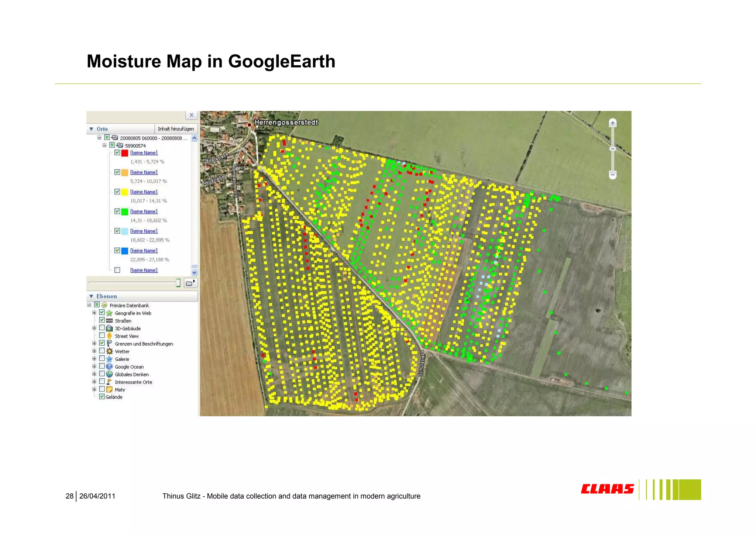Click the opacity slider handle in Orte panel
Image resolution: width=756 pixels, height=534 pixels.
click(x=178, y=283)
